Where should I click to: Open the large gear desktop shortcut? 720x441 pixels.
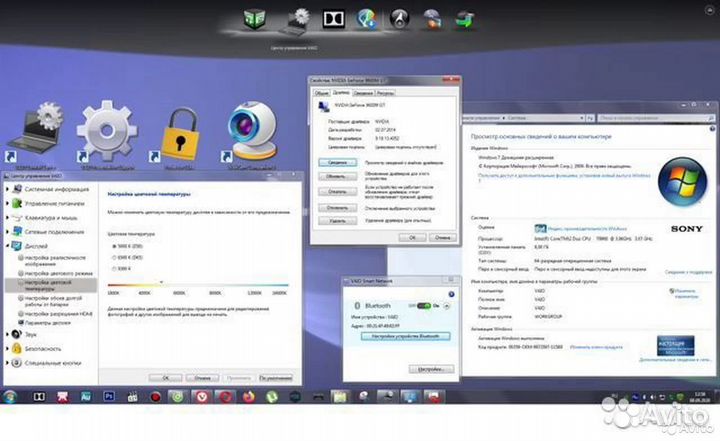(107, 131)
